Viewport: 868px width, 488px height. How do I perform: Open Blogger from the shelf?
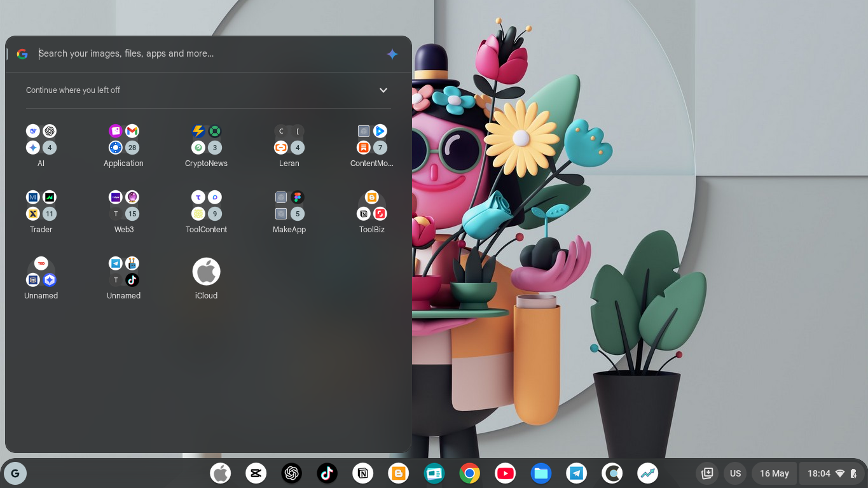[x=399, y=473]
